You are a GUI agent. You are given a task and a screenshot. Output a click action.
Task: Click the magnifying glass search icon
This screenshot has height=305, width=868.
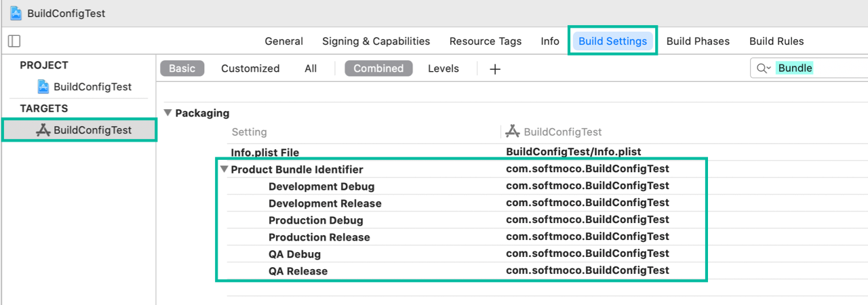pos(763,68)
